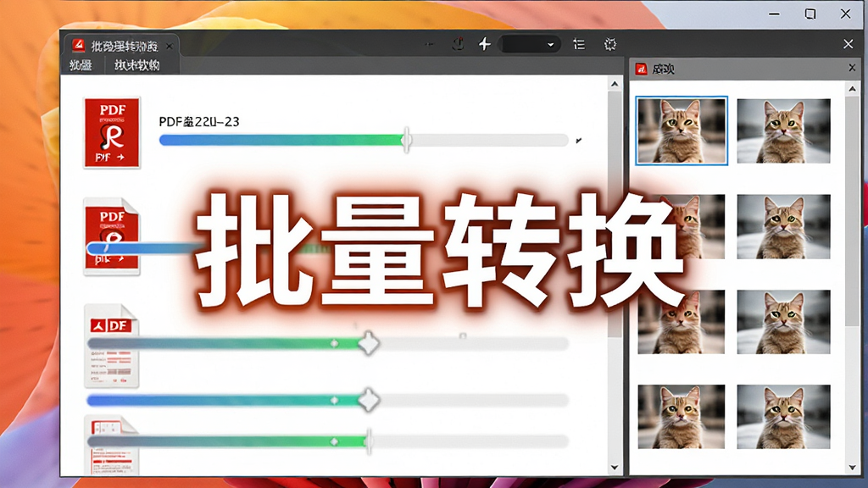868x488 pixels.
Task: Select the second, longer menu tab under the title
Action: [x=137, y=65]
